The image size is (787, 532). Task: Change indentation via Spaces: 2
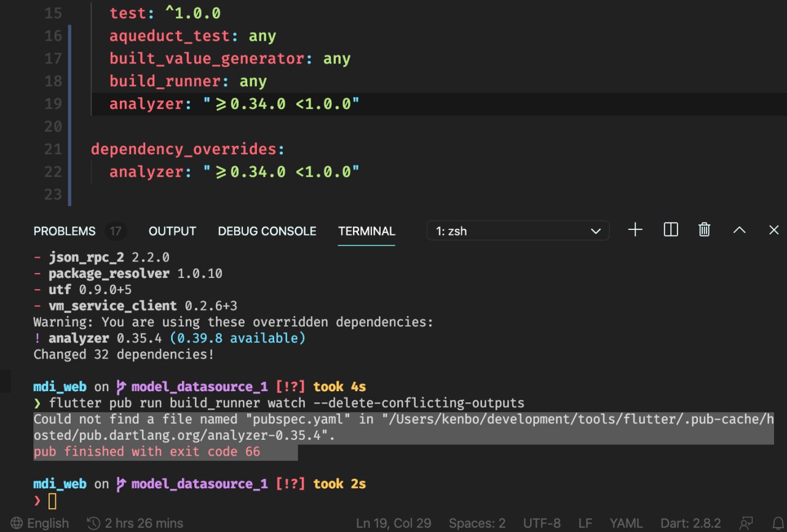point(477,523)
